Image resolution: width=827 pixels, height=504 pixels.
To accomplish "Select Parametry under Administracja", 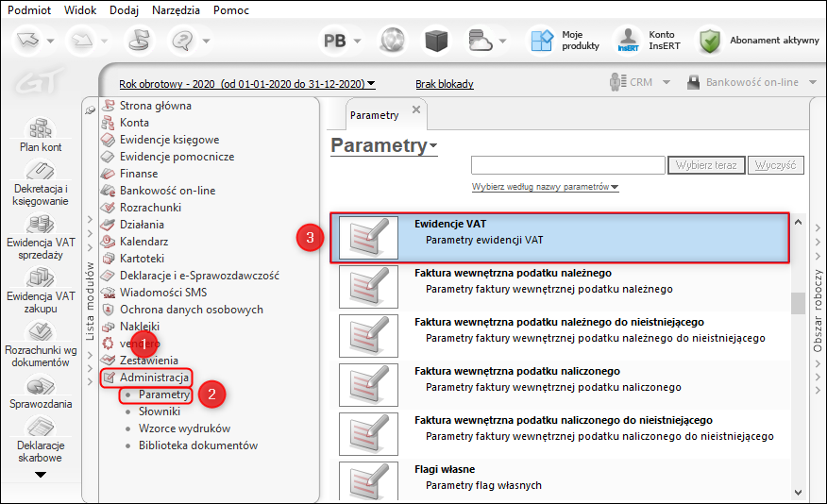I will pyautogui.click(x=163, y=395).
